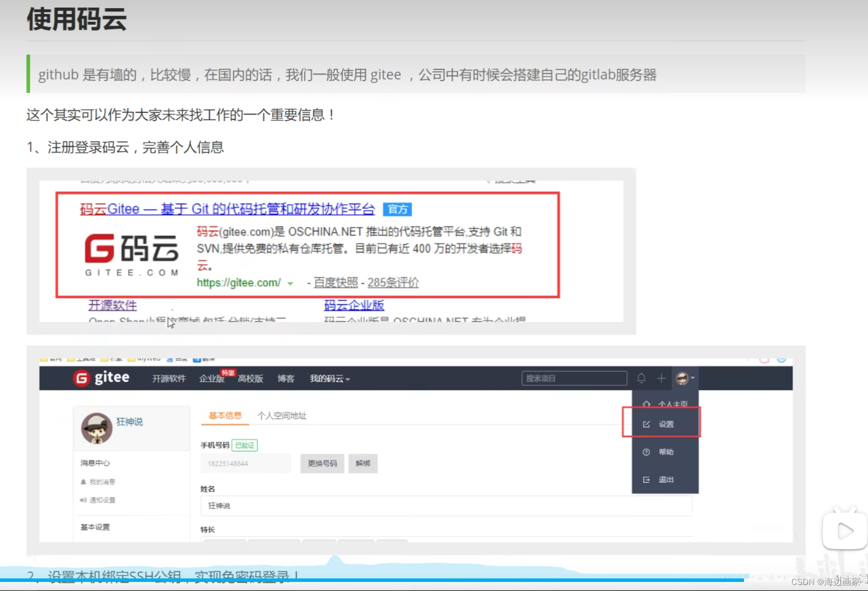
Task: Click the speaker icon beside 通知设置
Action: click(x=83, y=500)
